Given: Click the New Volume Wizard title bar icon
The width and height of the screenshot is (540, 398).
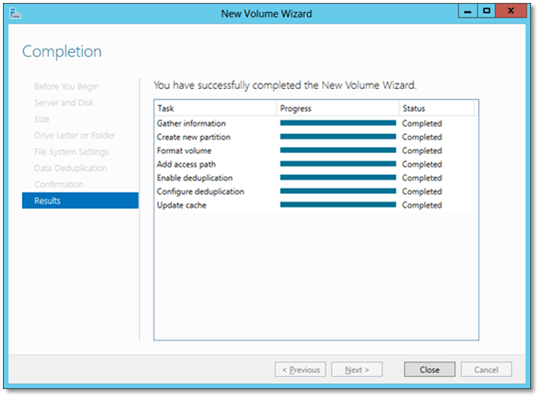Looking at the screenshot, I should (x=15, y=13).
